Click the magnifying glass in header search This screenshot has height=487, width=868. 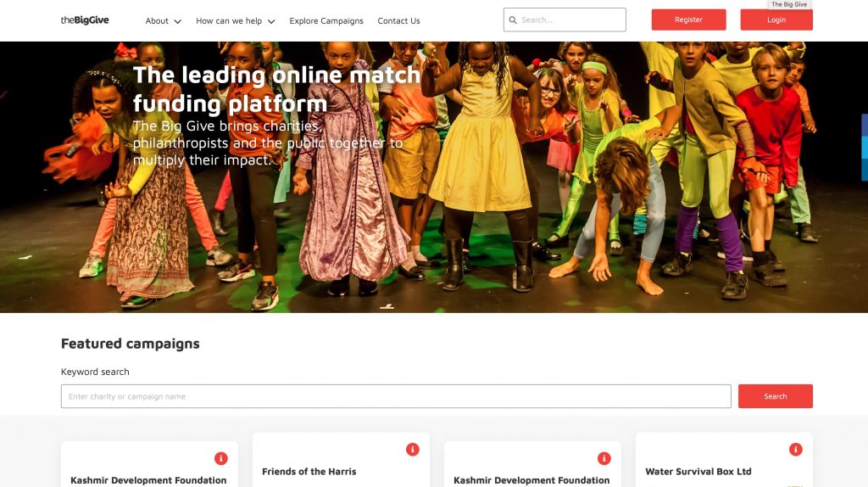513,20
